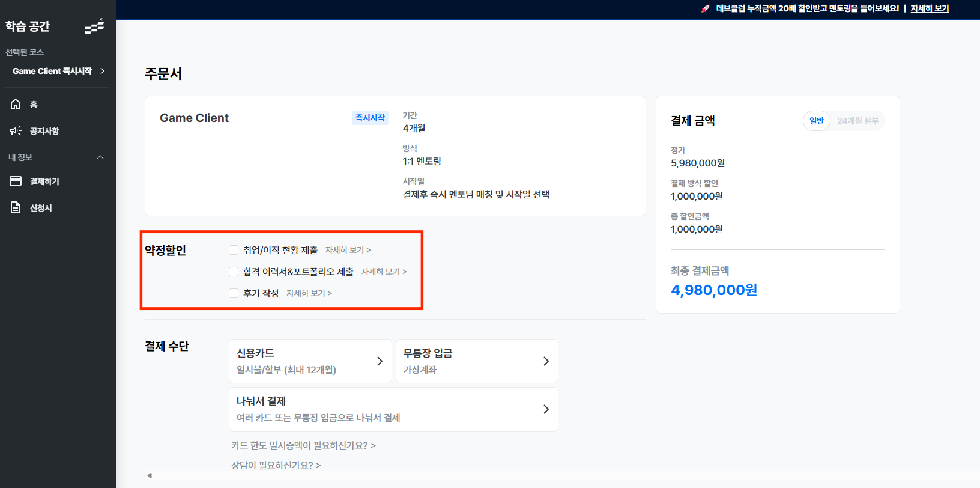Click the 학습 공간 logo icon in sidebar
Viewport: 980px width, 488px height.
point(94,26)
